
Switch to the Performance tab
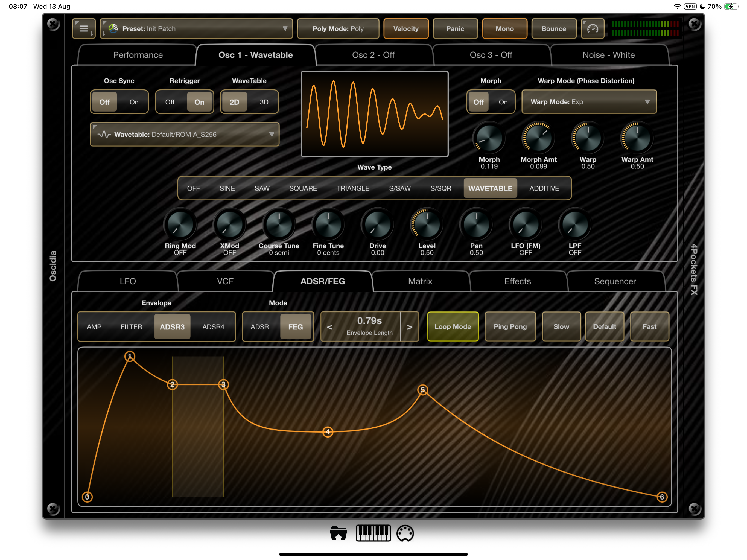138,55
